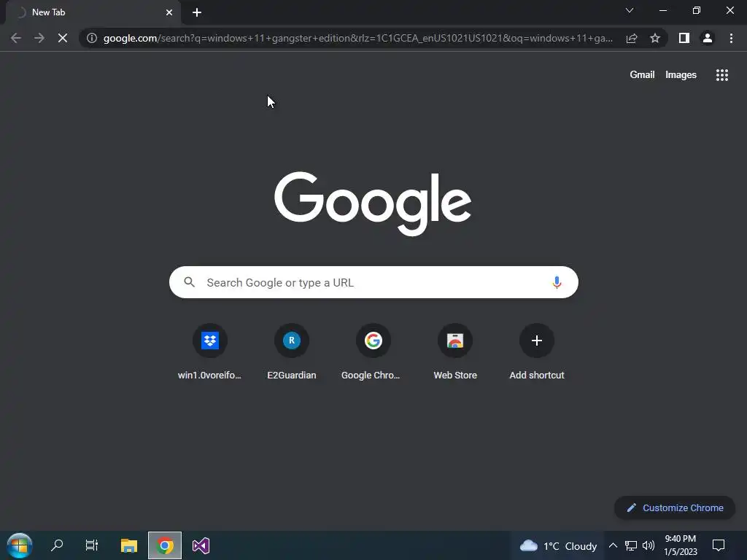747x560 pixels.
Task: Start voice search with the microphone
Action: (557, 282)
